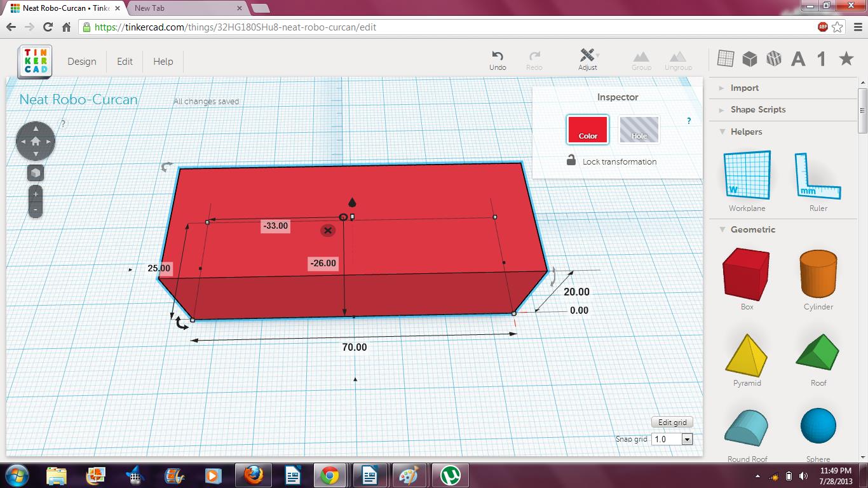
Task: Fit view to selected object cube button
Action: point(36,173)
